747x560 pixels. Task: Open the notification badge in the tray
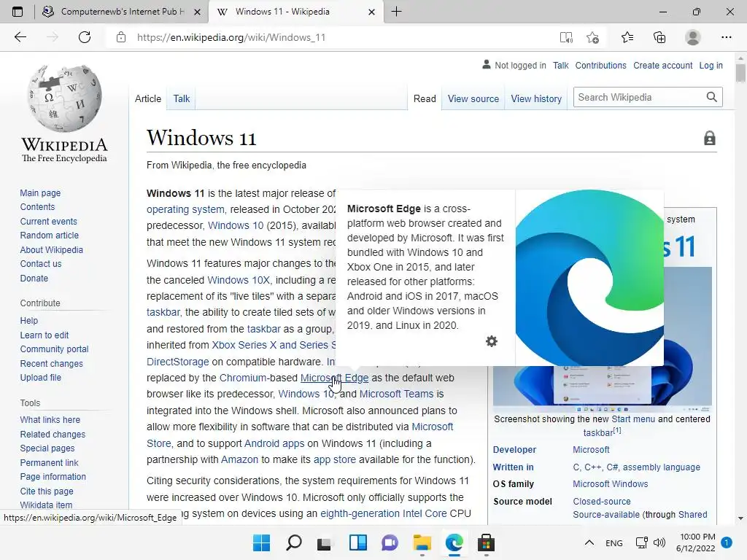727,542
